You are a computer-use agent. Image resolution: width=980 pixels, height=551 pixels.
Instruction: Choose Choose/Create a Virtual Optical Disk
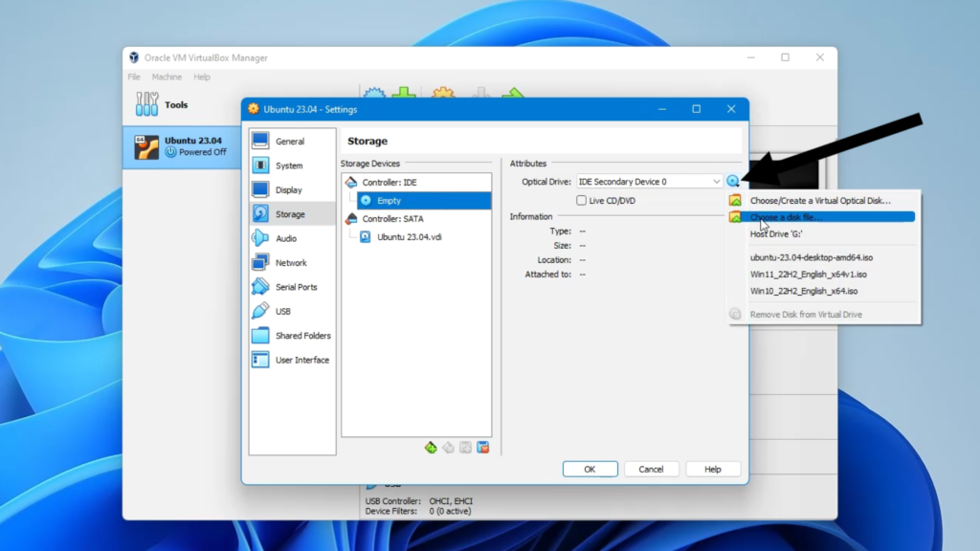[x=822, y=201]
